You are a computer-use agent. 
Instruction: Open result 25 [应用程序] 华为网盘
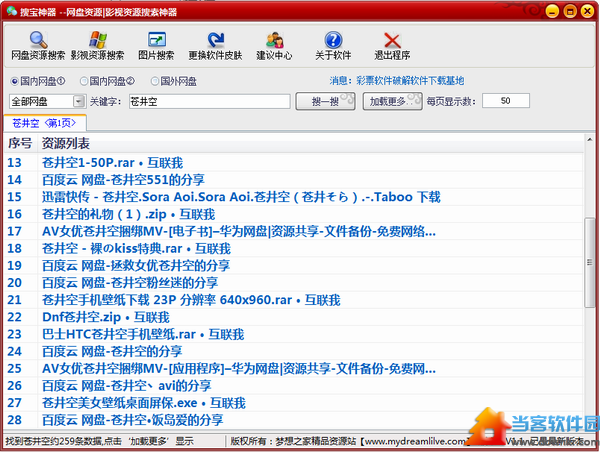click(239, 369)
